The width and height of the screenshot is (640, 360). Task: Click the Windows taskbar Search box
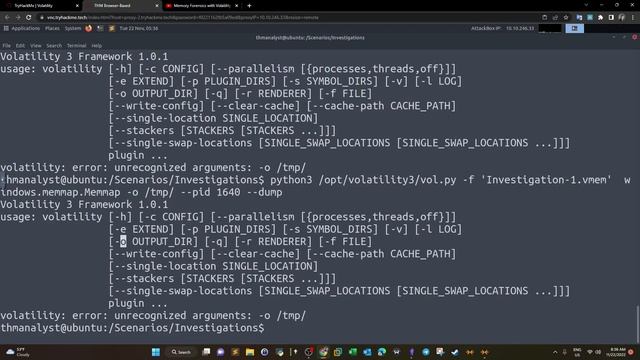[182, 352]
